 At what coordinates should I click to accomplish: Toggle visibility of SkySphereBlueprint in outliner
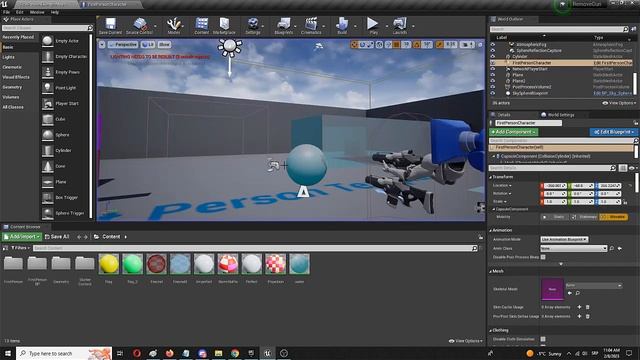point(493,93)
